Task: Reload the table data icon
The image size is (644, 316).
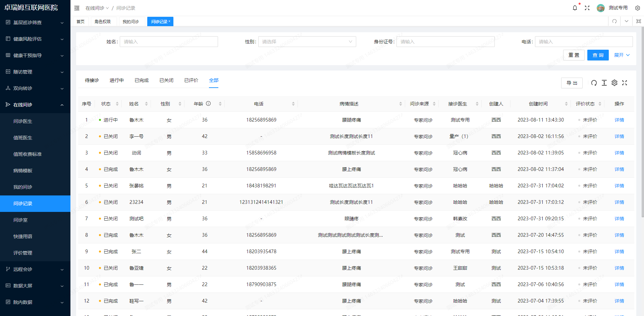Action: [x=594, y=83]
